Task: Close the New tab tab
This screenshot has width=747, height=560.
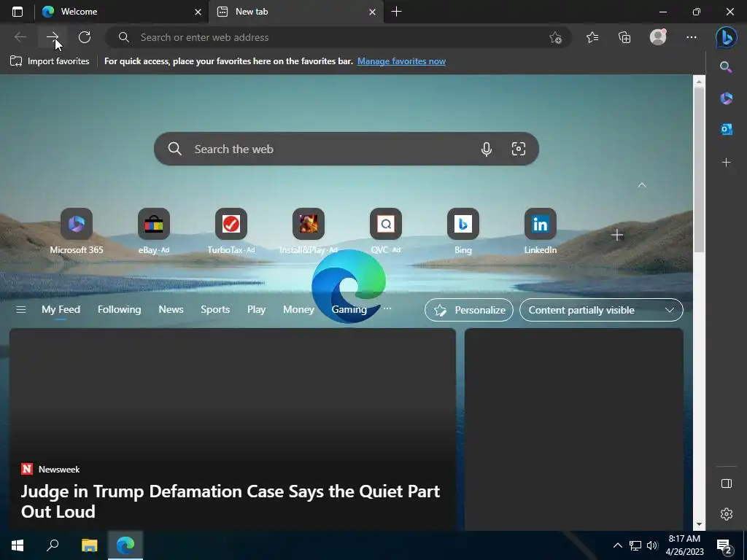Action: coord(372,12)
